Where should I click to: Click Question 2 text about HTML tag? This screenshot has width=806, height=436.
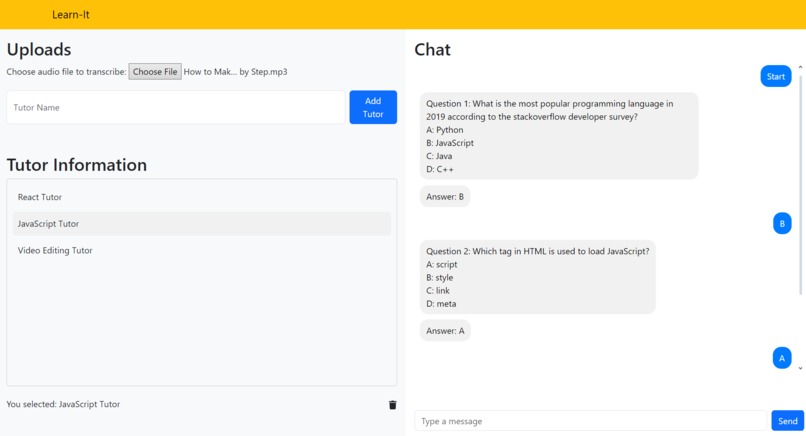click(x=538, y=251)
